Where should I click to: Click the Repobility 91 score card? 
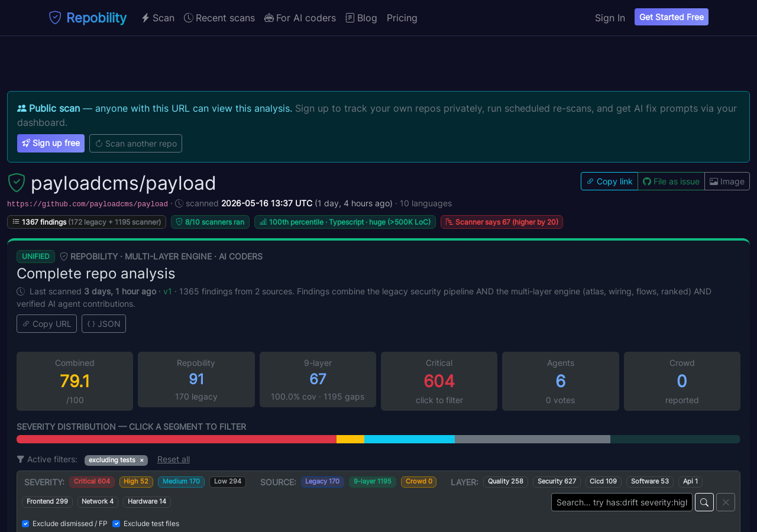click(196, 379)
